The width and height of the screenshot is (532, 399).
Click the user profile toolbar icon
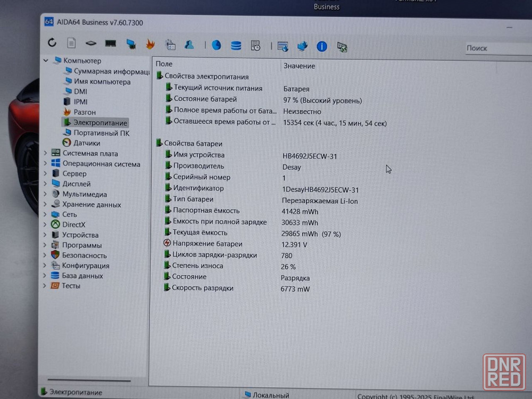189,45
